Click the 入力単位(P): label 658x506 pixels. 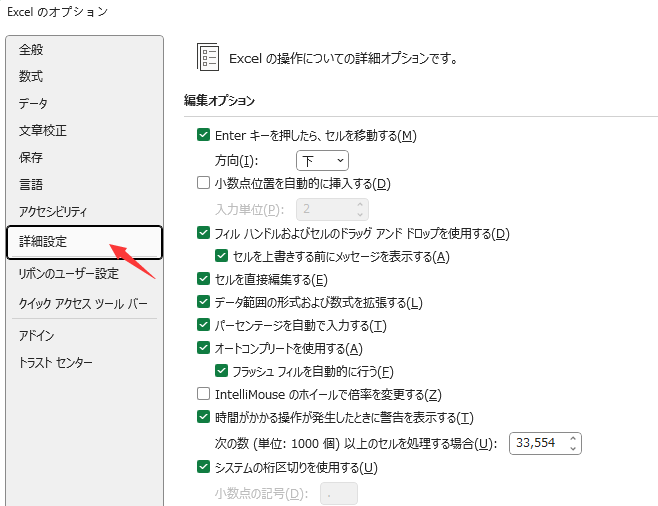click(x=250, y=209)
